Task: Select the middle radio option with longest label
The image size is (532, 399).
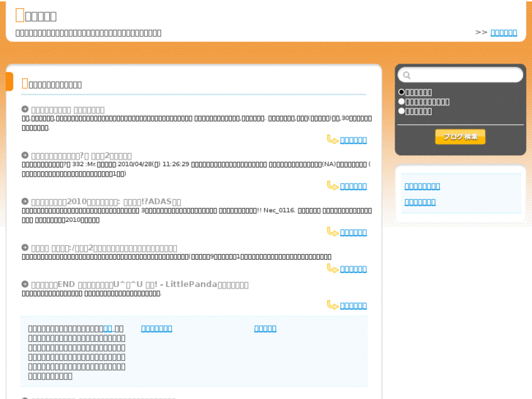Action: 401,102
